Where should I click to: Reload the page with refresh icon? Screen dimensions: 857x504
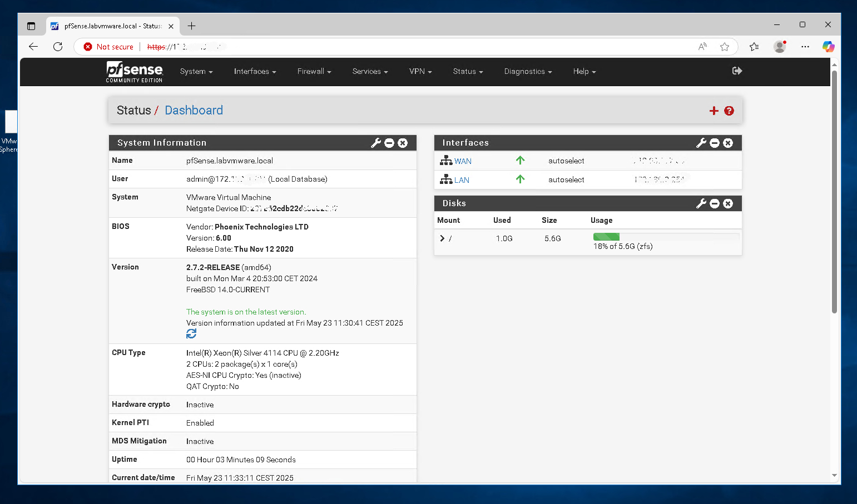(x=58, y=47)
